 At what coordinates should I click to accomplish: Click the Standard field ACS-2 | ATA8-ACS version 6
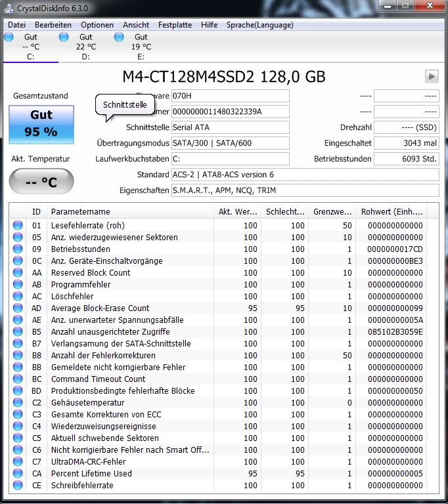[305, 175]
